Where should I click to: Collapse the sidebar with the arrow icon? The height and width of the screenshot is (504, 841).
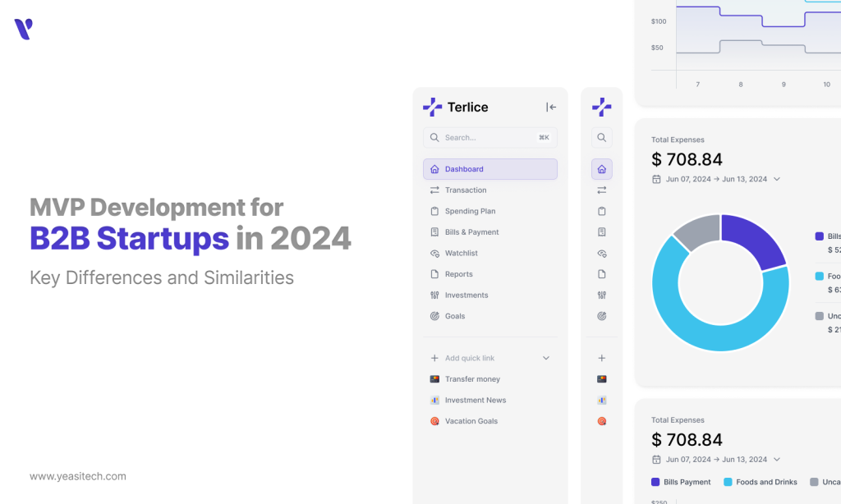point(551,108)
